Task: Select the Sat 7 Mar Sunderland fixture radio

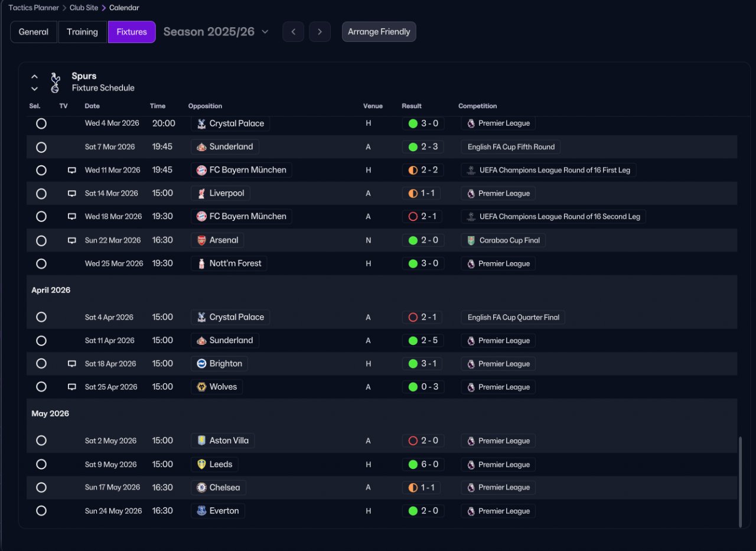Action: 41,147
